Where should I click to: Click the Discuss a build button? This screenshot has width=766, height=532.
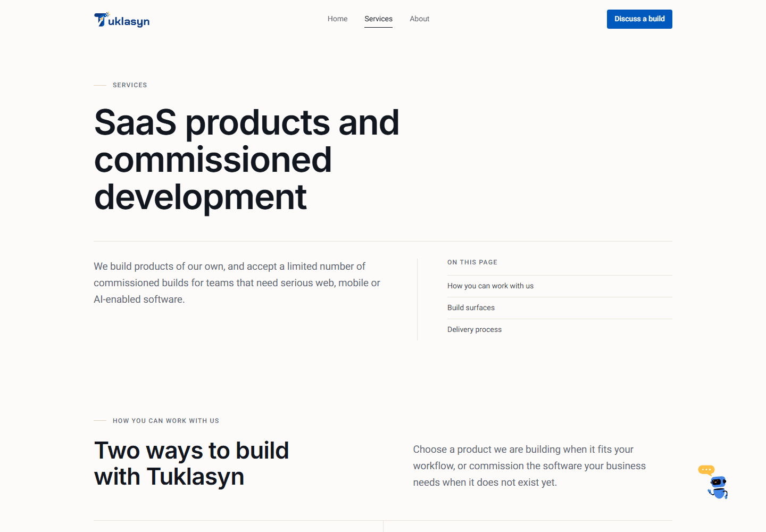pos(639,19)
